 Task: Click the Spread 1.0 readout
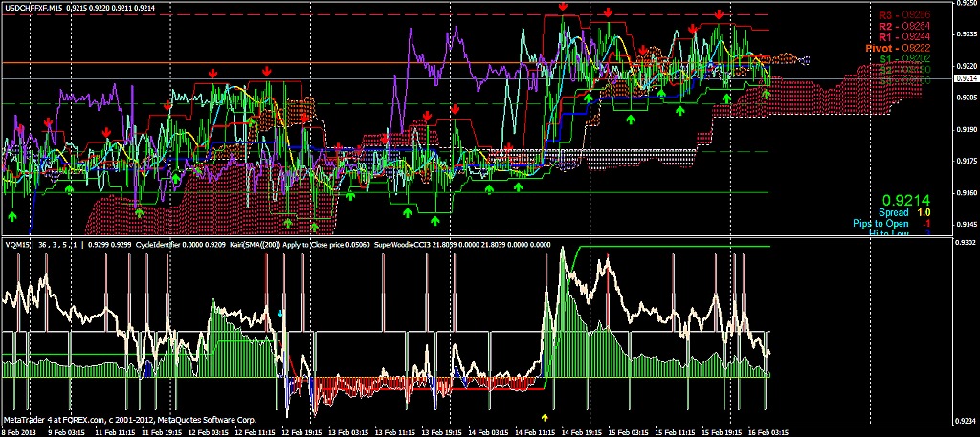[x=906, y=213]
